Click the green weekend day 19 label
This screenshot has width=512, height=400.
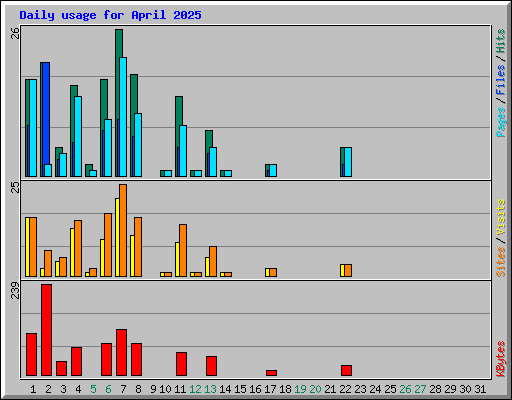tap(300, 389)
